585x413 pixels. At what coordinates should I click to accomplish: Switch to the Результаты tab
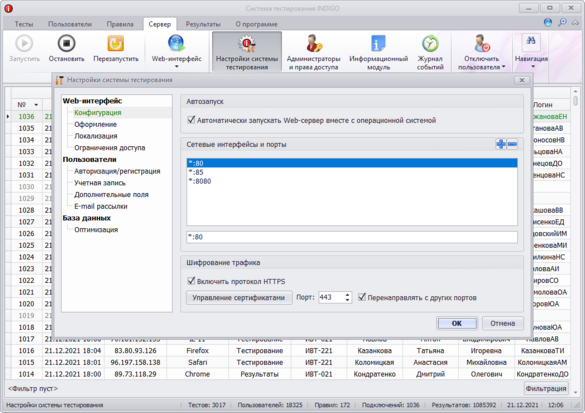tap(203, 24)
